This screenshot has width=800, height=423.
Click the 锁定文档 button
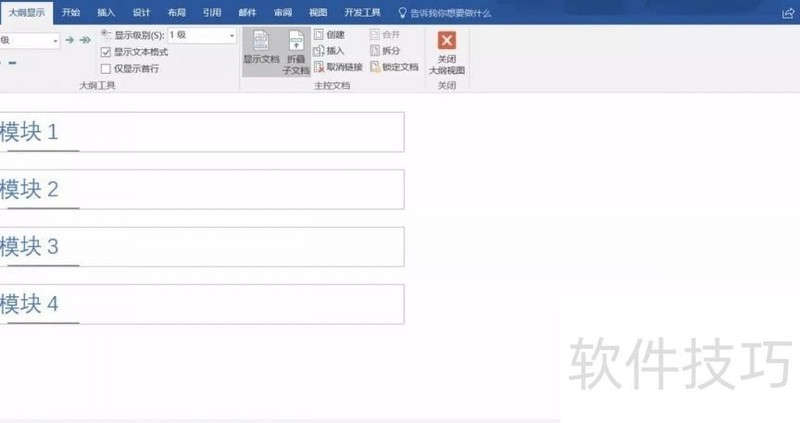tap(394, 67)
